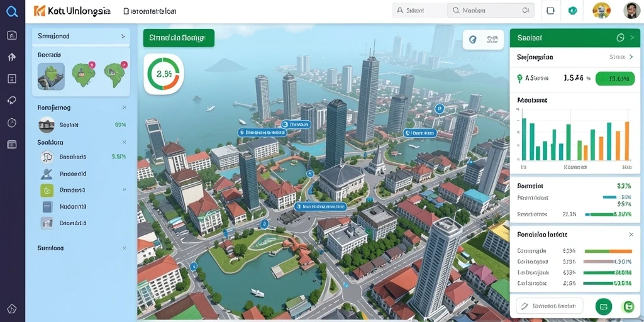Open the colorful avatar in the top bar

point(601,11)
